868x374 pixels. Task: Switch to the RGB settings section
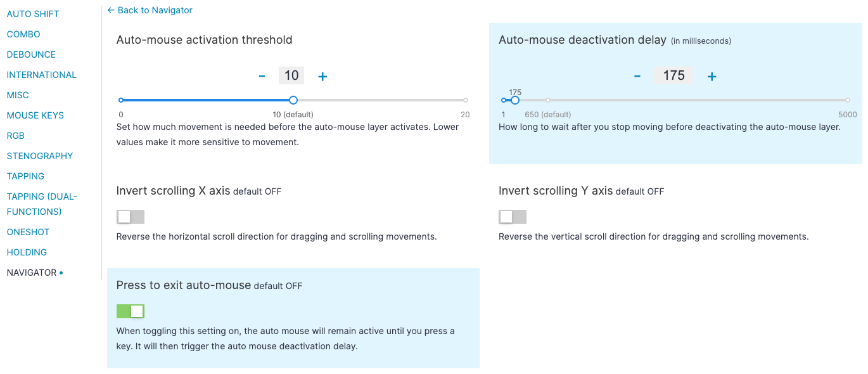[16, 136]
